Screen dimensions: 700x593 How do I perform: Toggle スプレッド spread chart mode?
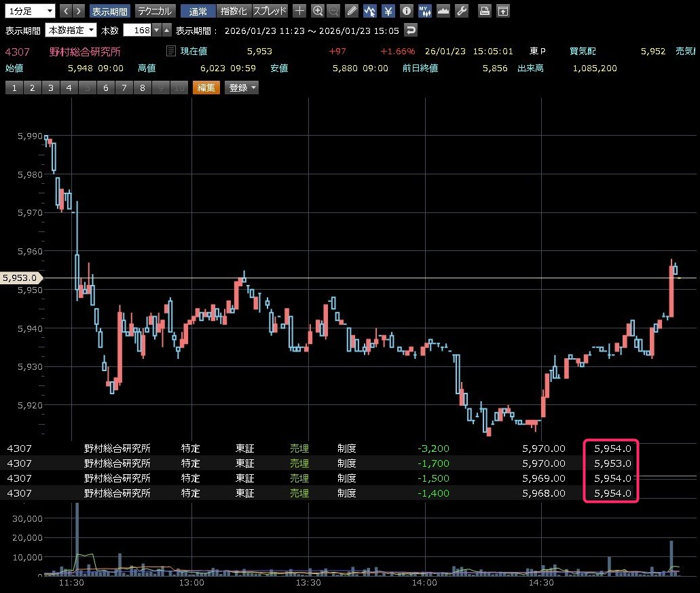pos(270,11)
